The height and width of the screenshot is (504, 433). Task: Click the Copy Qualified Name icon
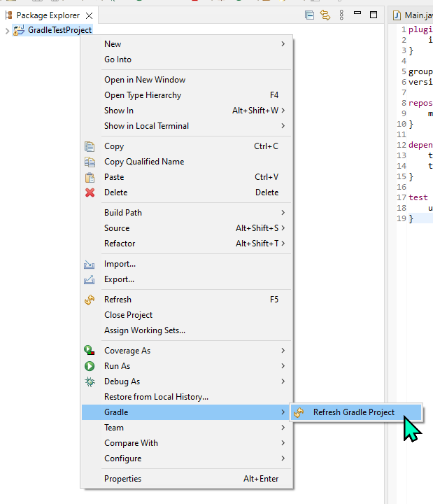coord(90,162)
